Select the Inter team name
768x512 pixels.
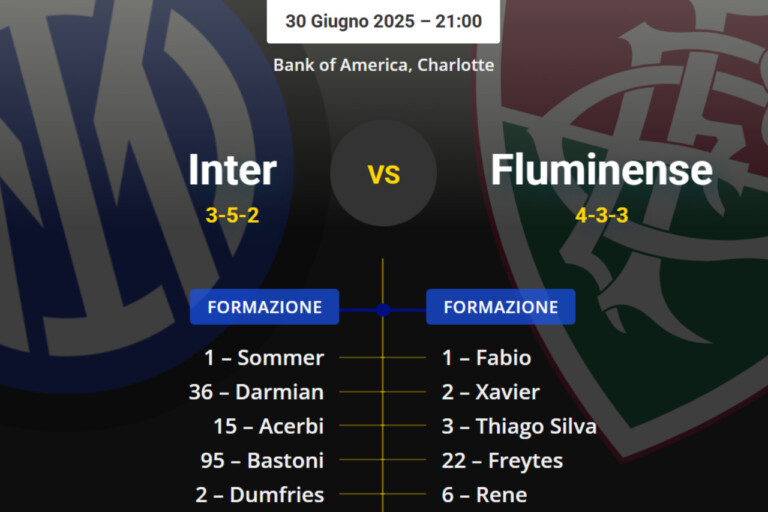pyautogui.click(x=232, y=170)
